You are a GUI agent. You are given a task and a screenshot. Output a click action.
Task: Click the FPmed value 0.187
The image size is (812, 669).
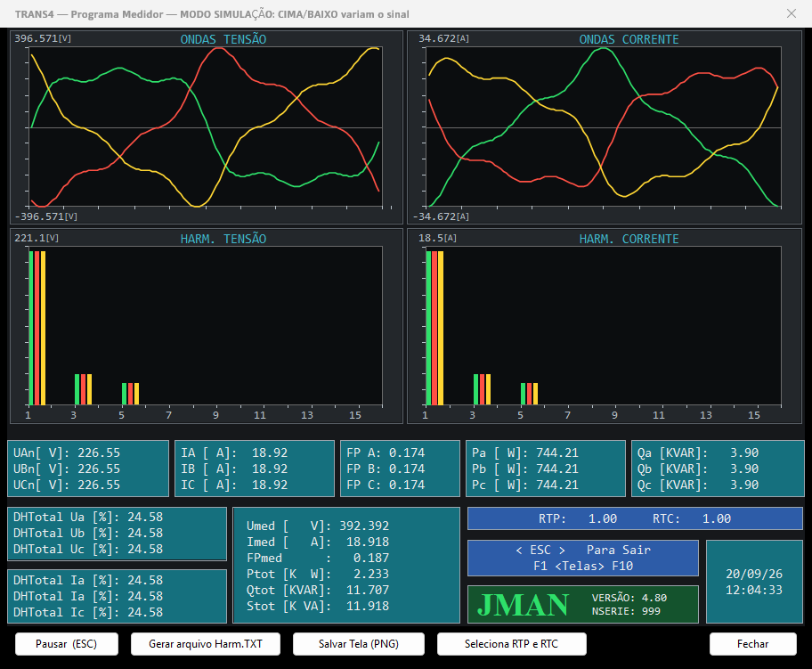371,559
